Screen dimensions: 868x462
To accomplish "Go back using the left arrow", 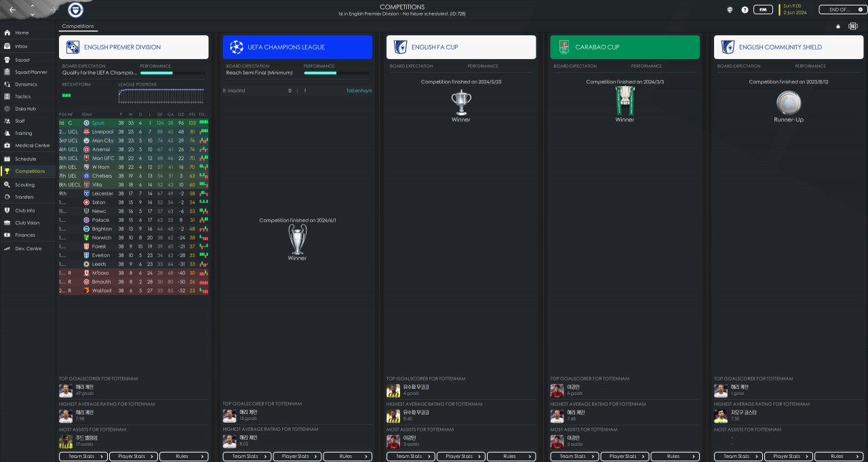I will [x=12, y=10].
